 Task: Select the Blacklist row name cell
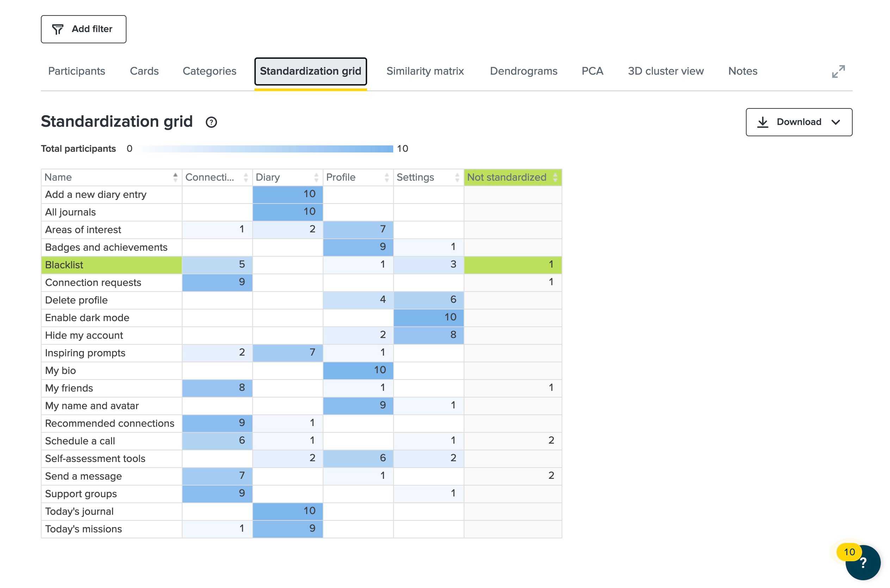[111, 265]
